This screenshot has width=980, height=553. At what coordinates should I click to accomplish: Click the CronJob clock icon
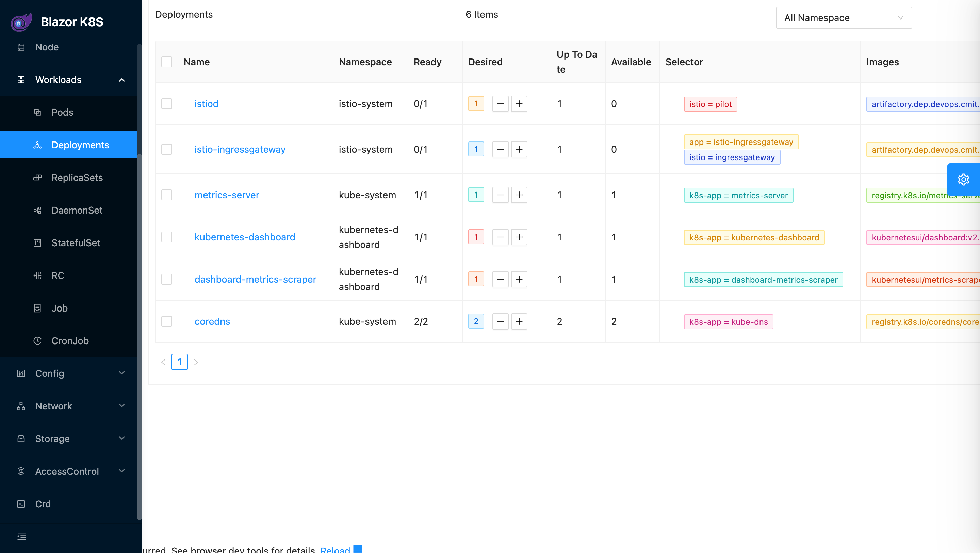37,341
